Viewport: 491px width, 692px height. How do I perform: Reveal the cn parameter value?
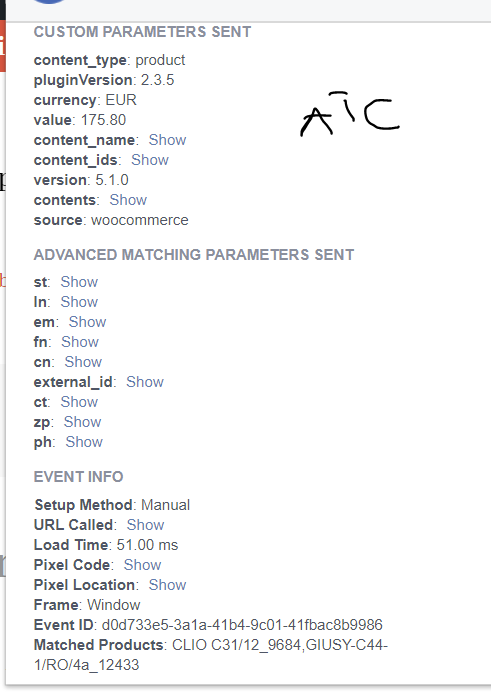tap(83, 362)
